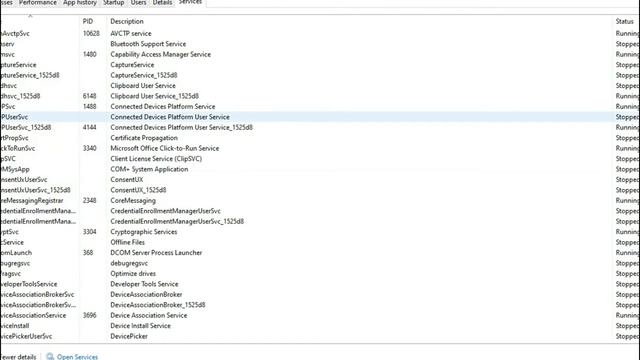This screenshot has height=360, width=640.
Task: Select Microsoft Office Click-to-Run Service row
Action: pos(320,149)
